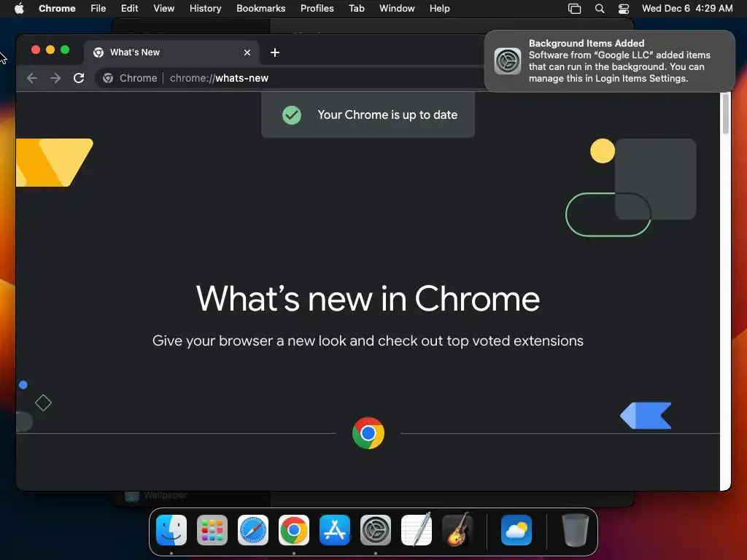Open Launchpad from the Dock

pos(212,530)
